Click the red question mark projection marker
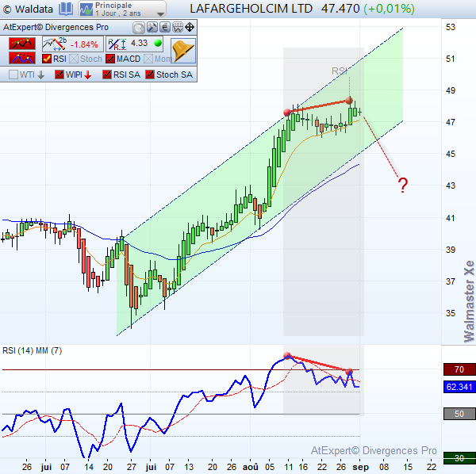The width and height of the screenshot is (476, 474). click(x=403, y=185)
